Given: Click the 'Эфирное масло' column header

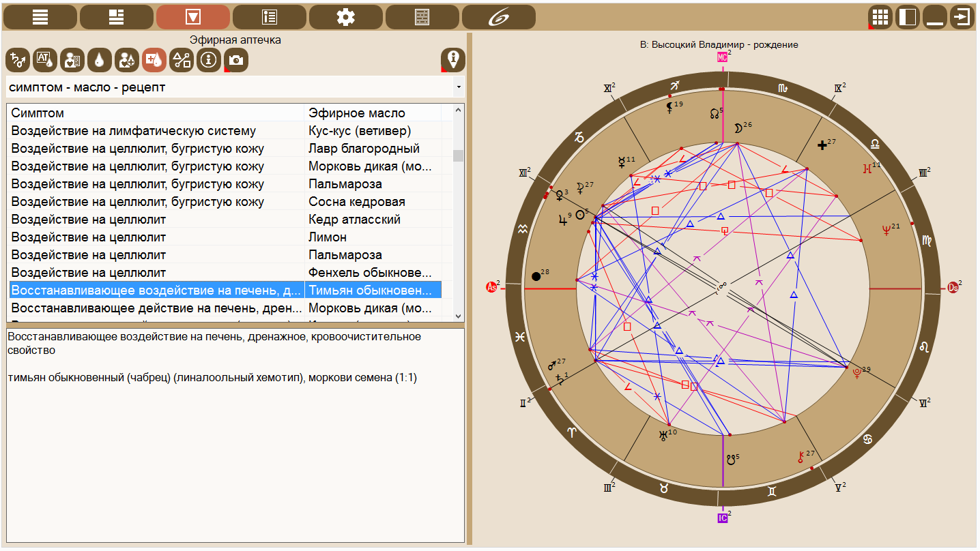Looking at the screenshot, I should click(x=372, y=113).
